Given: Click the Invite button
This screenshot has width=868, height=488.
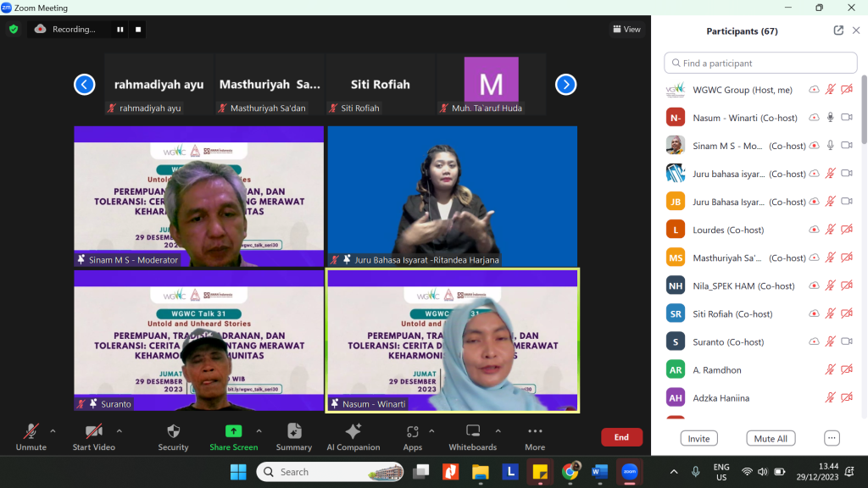Looking at the screenshot, I should pos(698,438).
